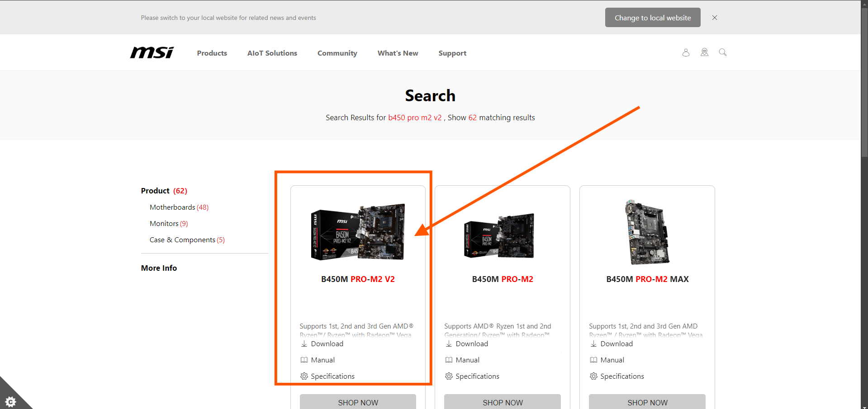Dismiss the local website banner with X

click(715, 18)
